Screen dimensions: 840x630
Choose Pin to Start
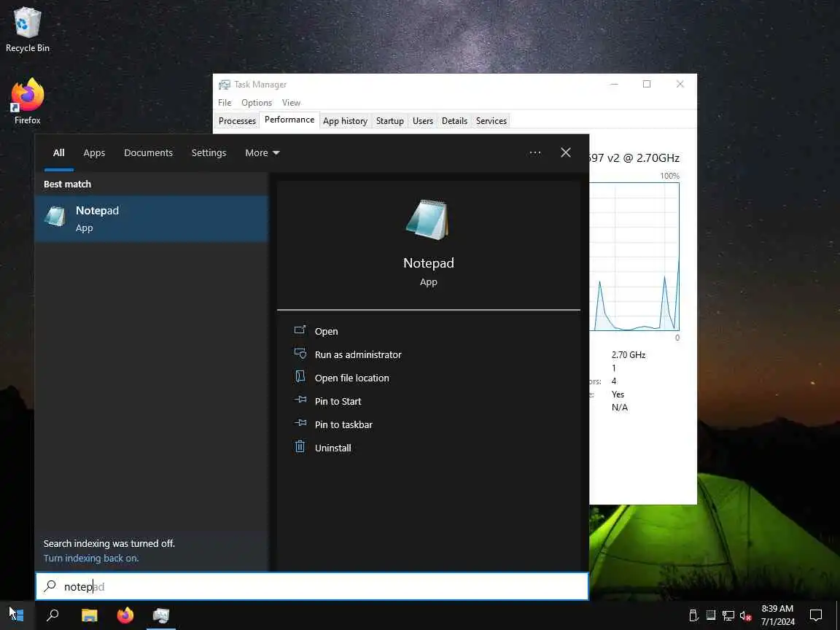338,401
